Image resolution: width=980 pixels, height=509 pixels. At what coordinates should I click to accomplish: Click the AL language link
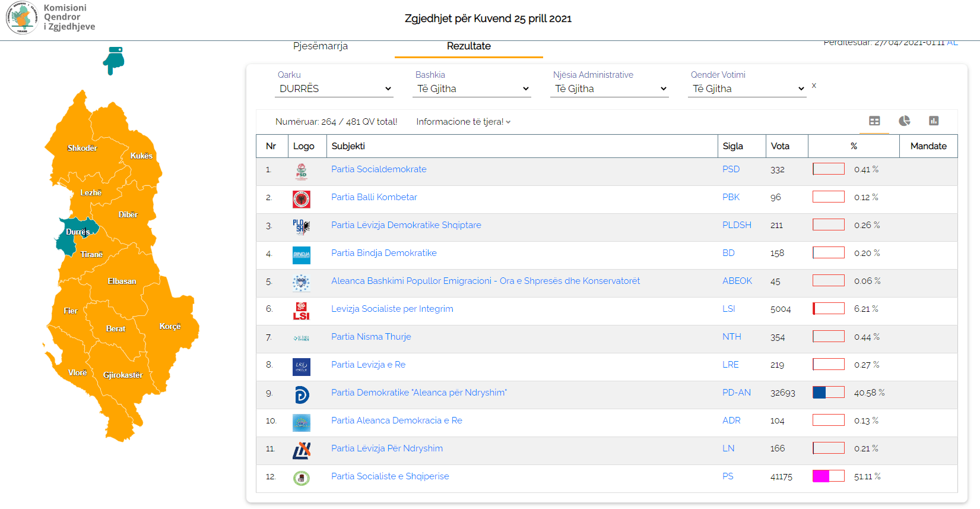pyautogui.click(x=952, y=42)
